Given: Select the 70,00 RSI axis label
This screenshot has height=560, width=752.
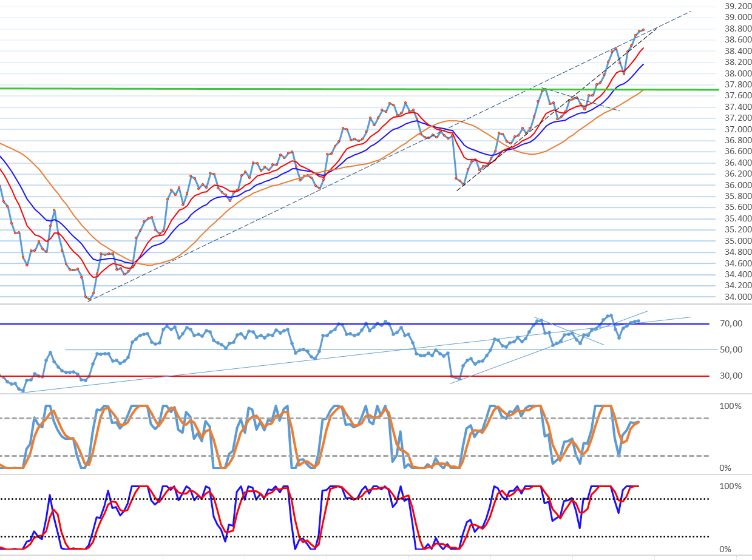Looking at the screenshot, I should click(730, 323).
